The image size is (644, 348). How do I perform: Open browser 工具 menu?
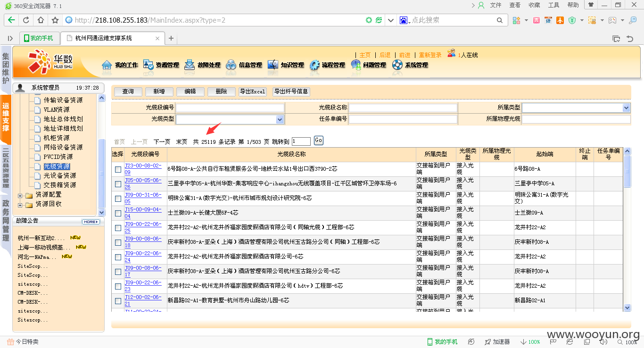tap(554, 5)
